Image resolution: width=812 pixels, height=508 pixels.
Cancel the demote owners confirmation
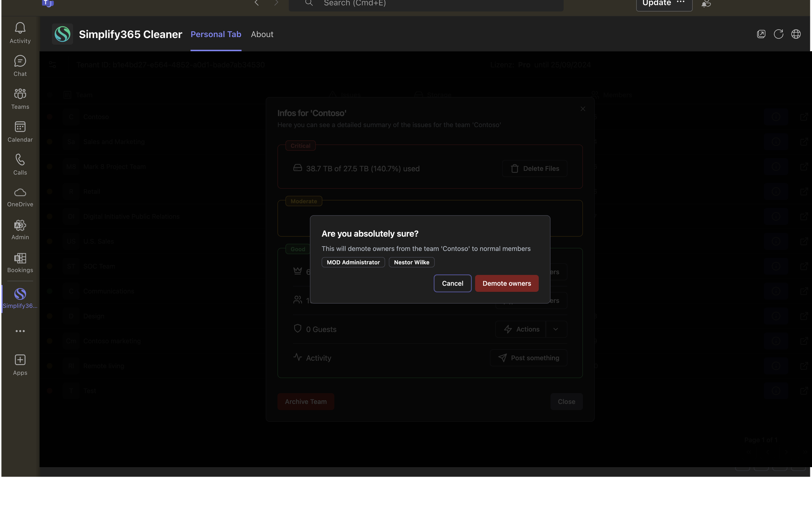[x=452, y=284]
